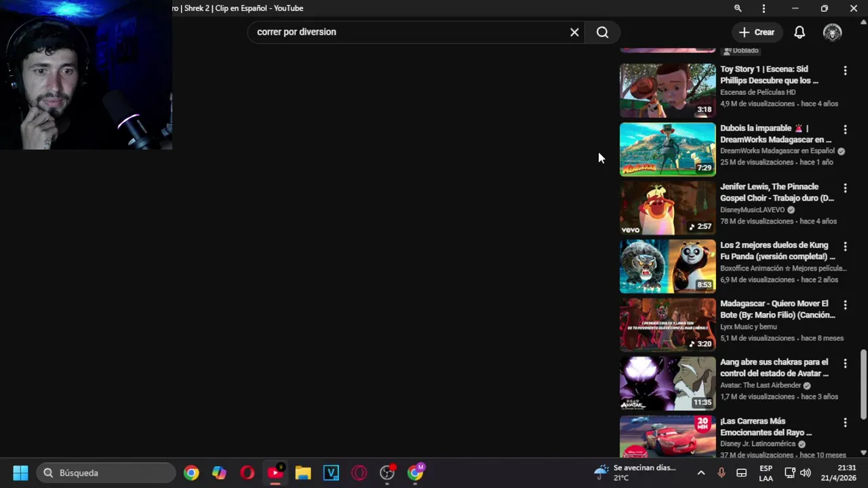
Task: Open the Rayo McQueen carreras thumbnail
Action: pos(667,437)
